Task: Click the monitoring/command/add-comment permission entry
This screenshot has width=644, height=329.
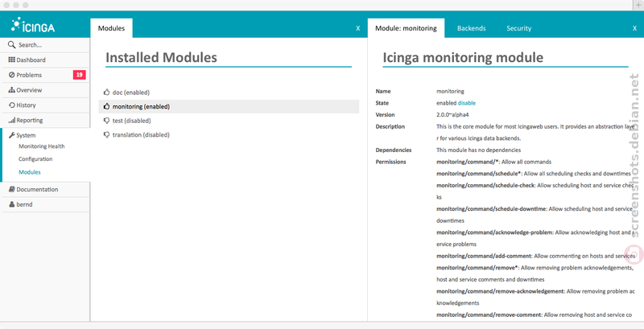Action: pos(536,256)
